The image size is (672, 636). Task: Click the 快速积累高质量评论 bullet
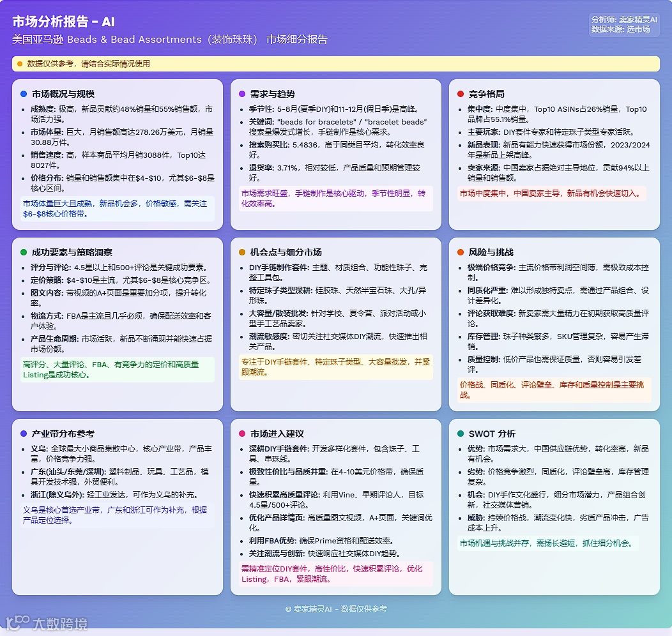(x=337, y=499)
